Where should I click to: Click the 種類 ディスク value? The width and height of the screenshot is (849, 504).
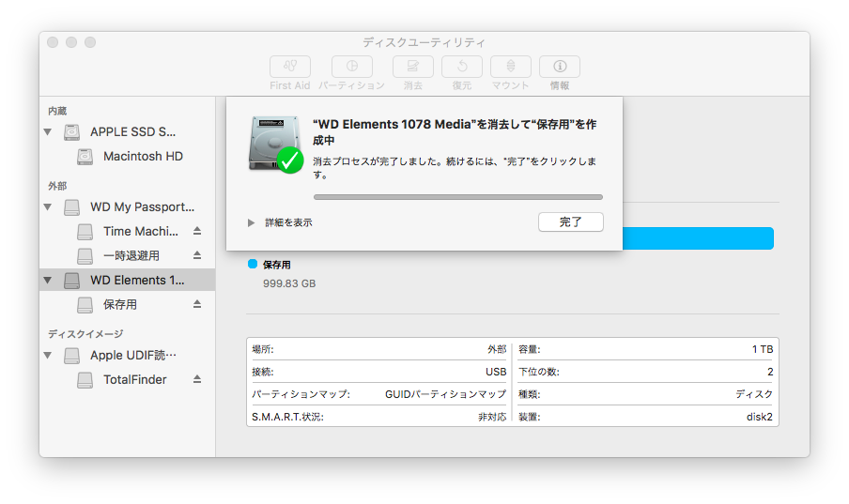(754, 394)
